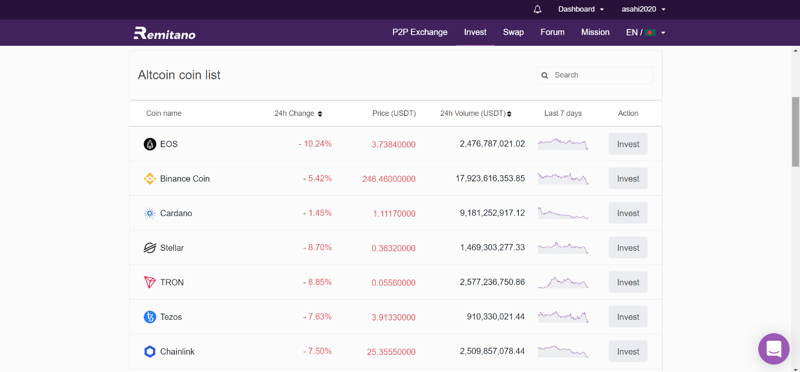Click the TRON coin logo
800x372 pixels.
(149, 282)
